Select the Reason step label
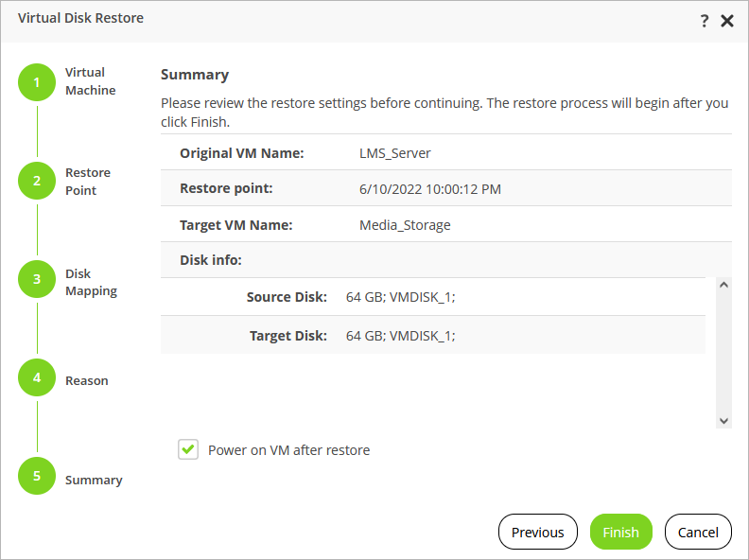The width and height of the screenshot is (749, 560). pos(87,380)
